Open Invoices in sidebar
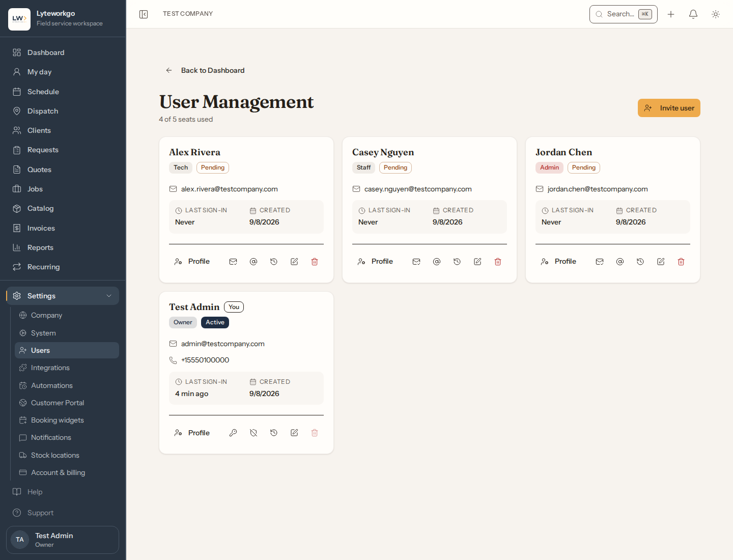 (63, 228)
